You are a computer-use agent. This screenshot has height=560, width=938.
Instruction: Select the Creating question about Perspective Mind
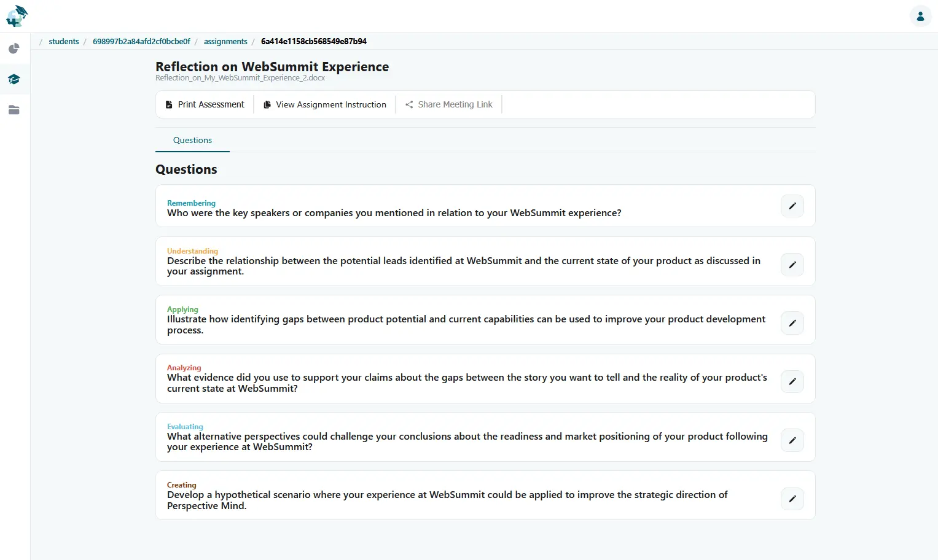click(x=447, y=500)
